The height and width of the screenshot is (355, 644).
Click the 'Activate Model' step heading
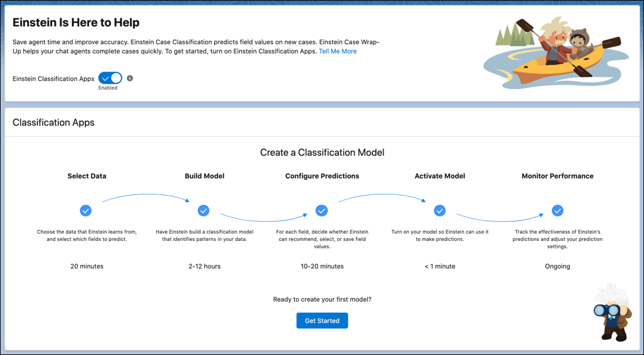point(440,175)
